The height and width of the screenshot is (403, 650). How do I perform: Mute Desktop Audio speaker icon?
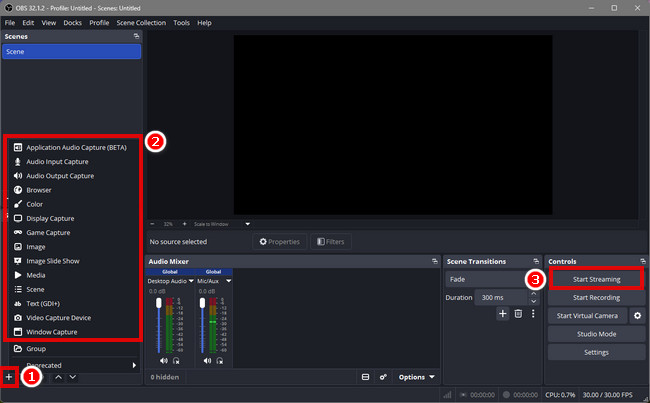coord(164,361)
